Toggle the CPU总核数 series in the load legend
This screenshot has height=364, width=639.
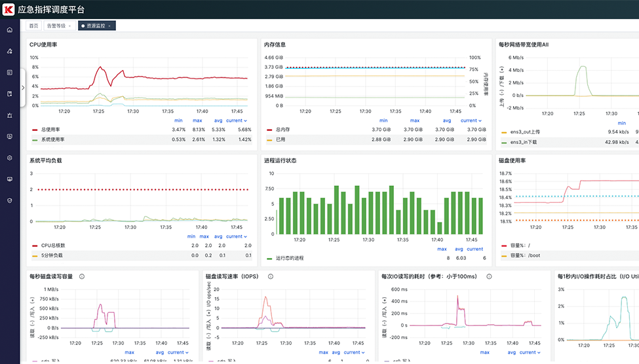pyautogui.click(x=53, y=246)
